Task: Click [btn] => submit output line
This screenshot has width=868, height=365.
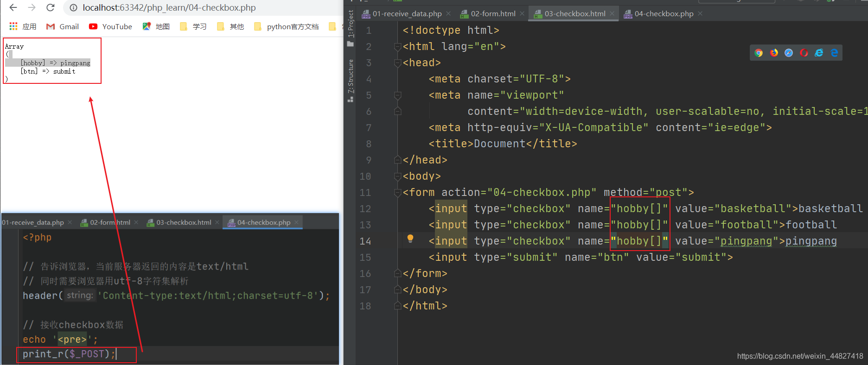Action: click(48, 71)
